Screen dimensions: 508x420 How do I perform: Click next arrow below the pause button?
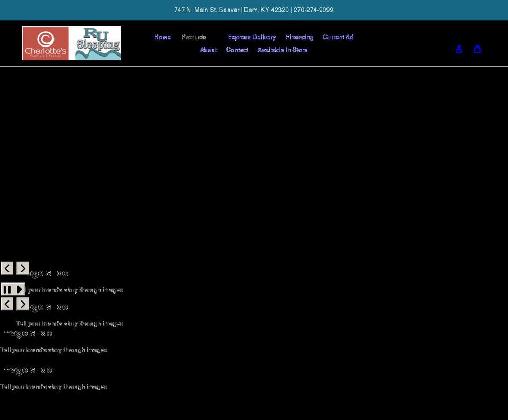click(23, 304)
